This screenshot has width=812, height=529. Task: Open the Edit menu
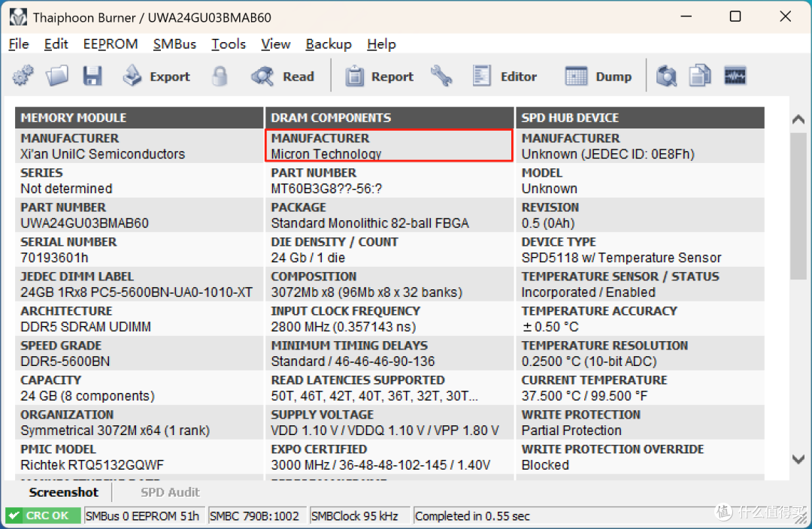pyautogui.click(x=56, y=44)
